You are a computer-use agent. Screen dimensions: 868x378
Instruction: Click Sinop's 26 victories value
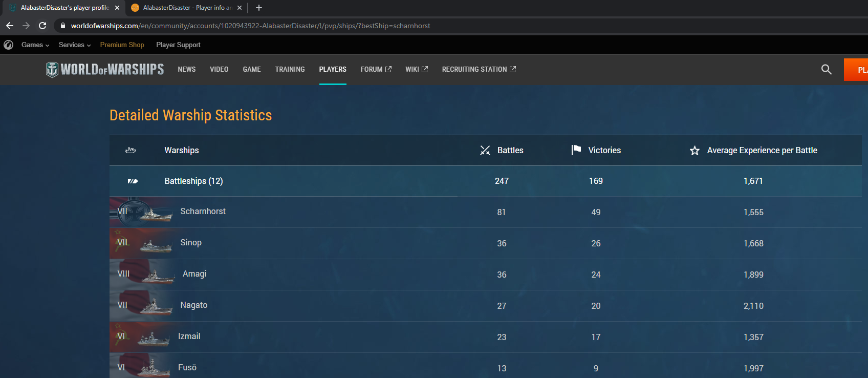click(596, 243)
